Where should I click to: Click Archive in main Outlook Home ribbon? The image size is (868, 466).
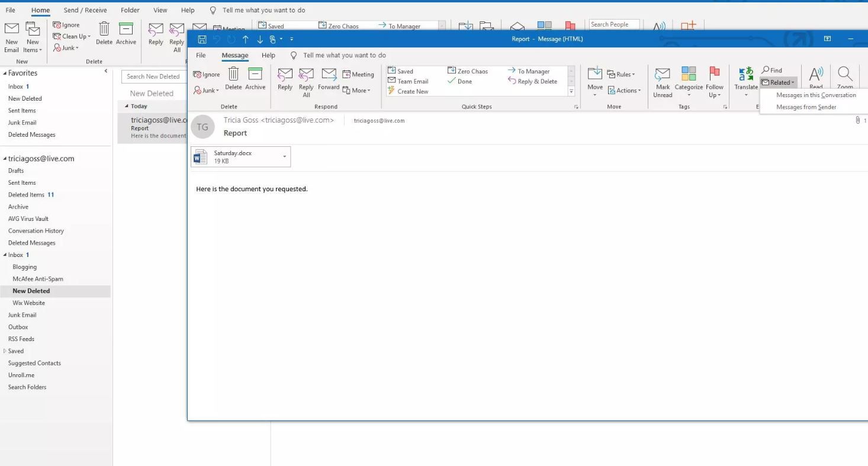126,34
